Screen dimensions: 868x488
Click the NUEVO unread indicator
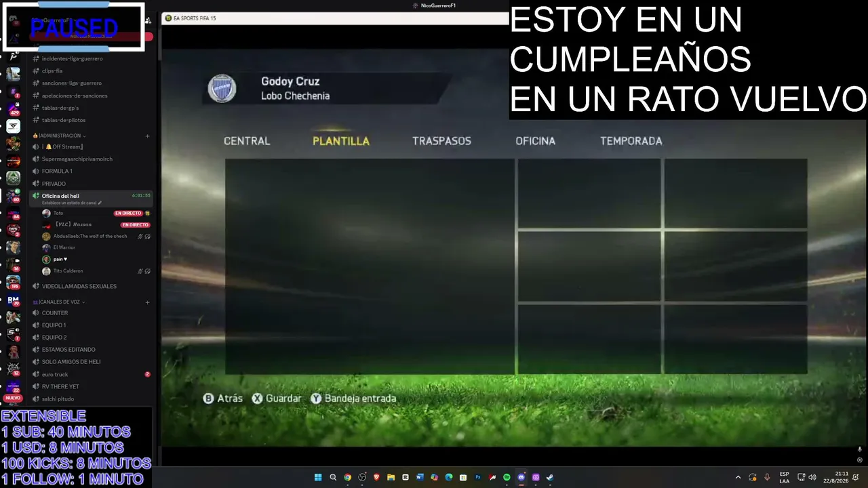pyautogui.click(x=13, y=398)
